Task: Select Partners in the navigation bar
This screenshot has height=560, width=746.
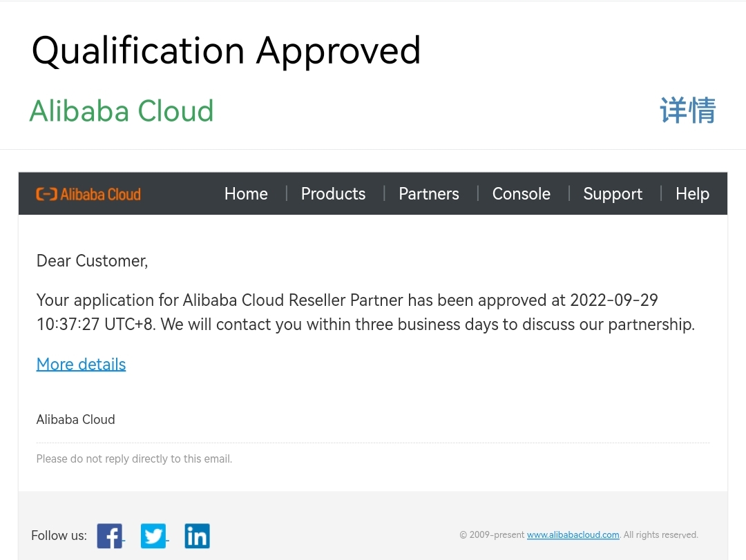Action: [428, 194]
